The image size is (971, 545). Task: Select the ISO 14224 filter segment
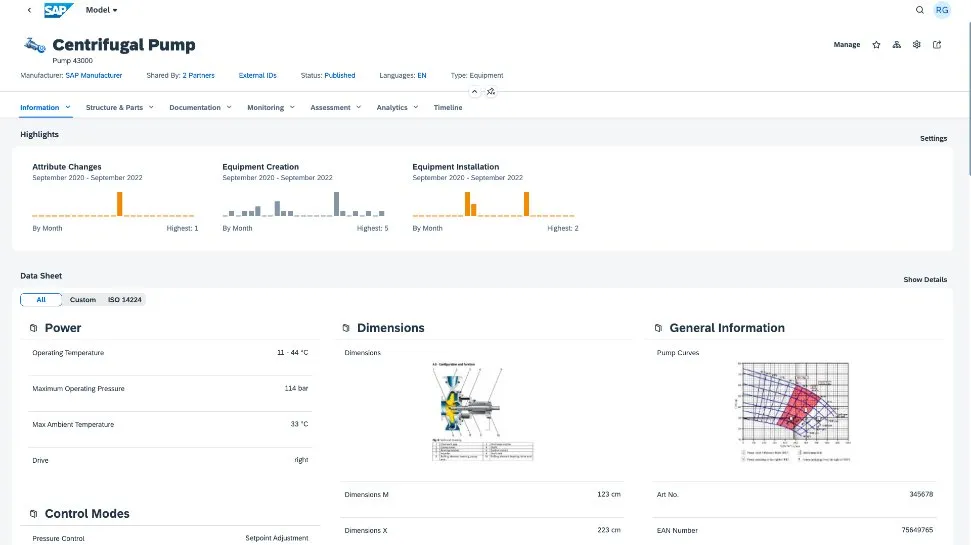point(126,300)
